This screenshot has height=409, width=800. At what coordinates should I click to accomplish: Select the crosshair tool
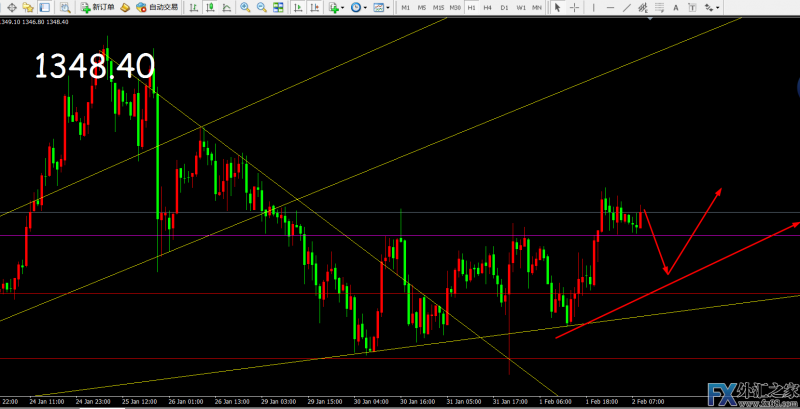574,7
